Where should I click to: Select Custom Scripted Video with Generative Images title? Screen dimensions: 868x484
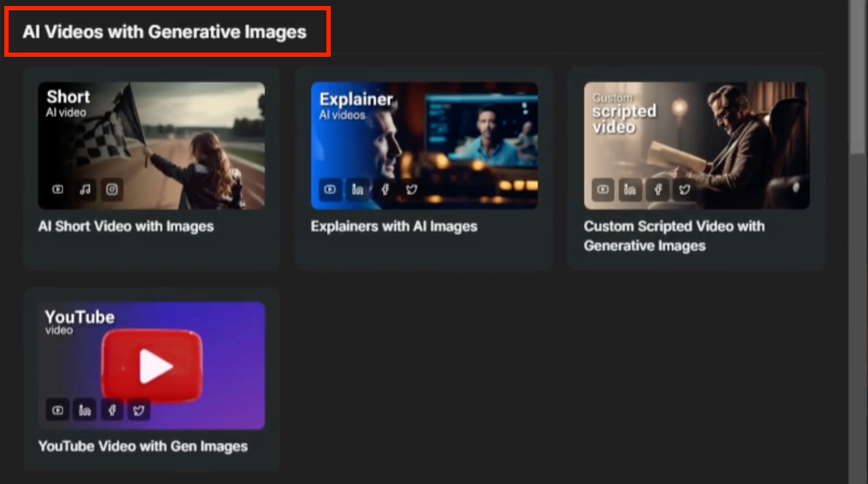tap(674, 236)
